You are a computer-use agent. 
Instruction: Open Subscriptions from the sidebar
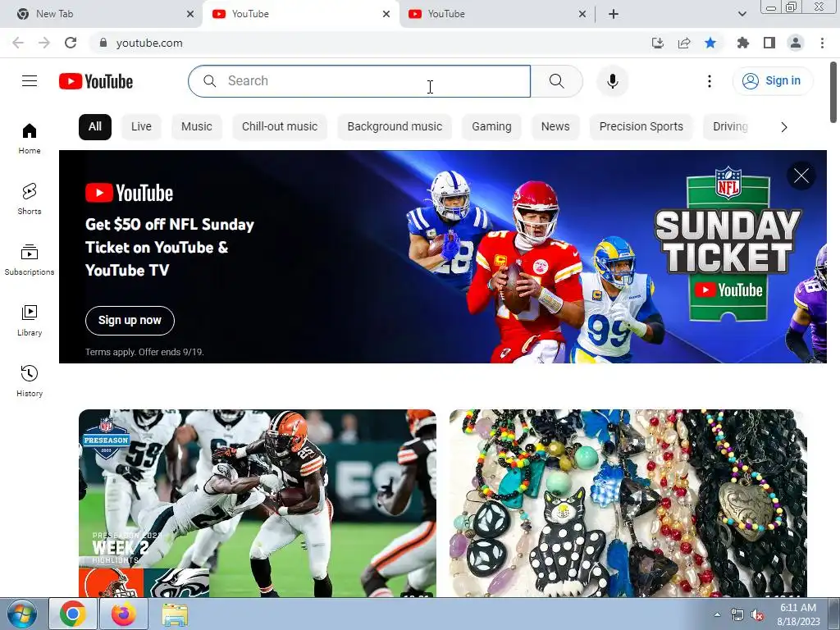click(x=30, y=260)
